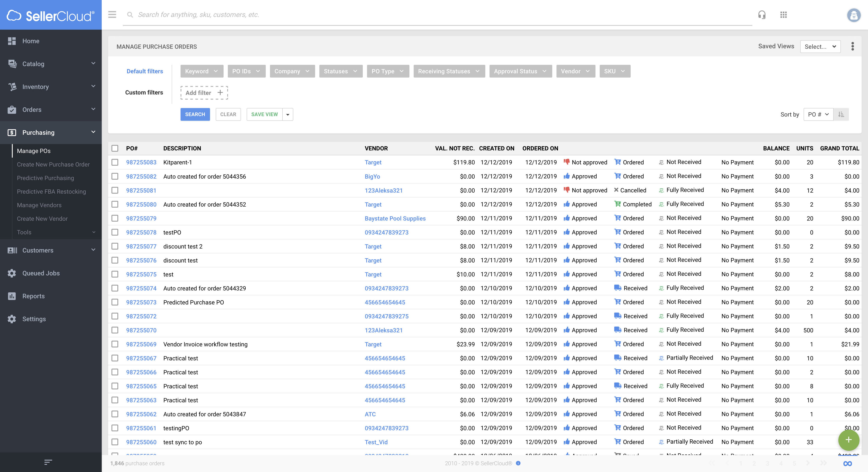Focus the global search input field
This screenshot has width=868, height=472.
click(x=438, y=15)
